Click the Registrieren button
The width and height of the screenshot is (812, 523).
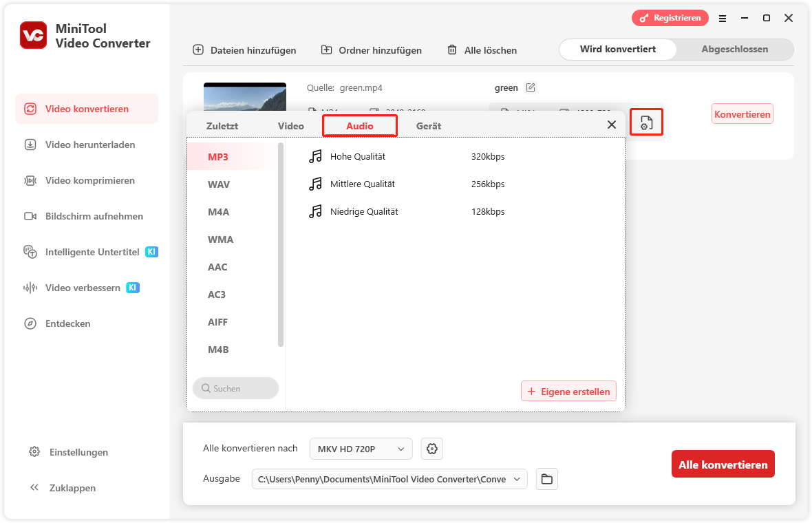pos(670,18)
